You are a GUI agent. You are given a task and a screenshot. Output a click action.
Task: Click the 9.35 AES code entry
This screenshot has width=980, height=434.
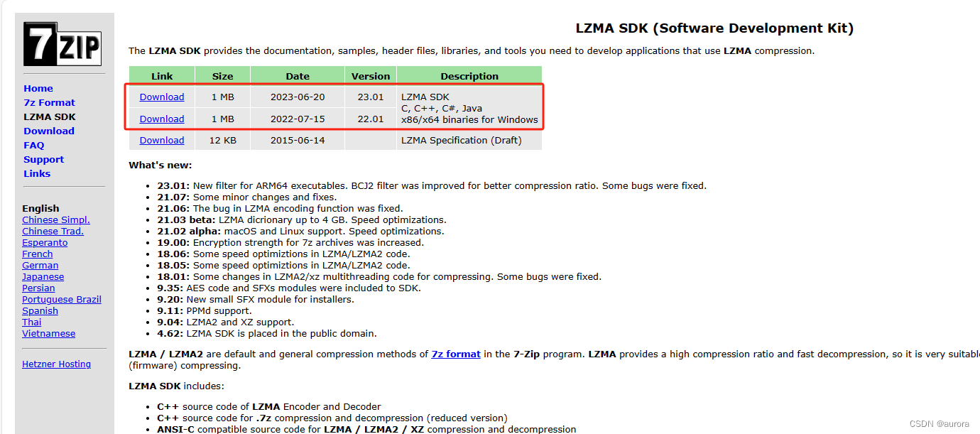(x=289, y=288)
